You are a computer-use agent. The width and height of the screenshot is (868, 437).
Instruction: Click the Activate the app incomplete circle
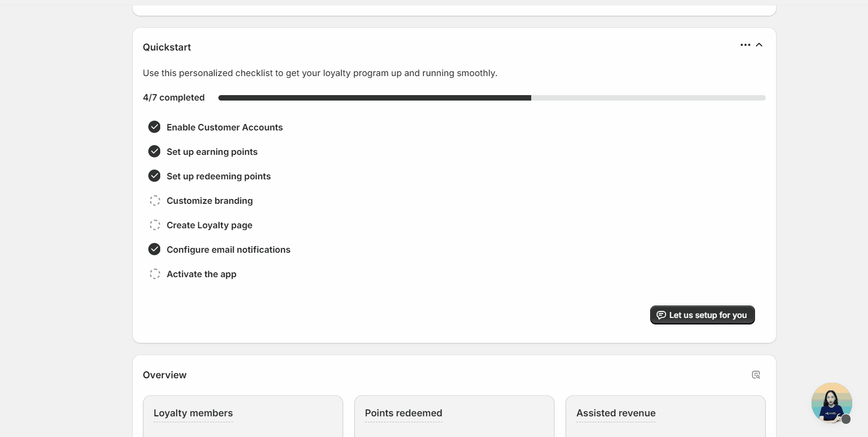tap(155, 274)
